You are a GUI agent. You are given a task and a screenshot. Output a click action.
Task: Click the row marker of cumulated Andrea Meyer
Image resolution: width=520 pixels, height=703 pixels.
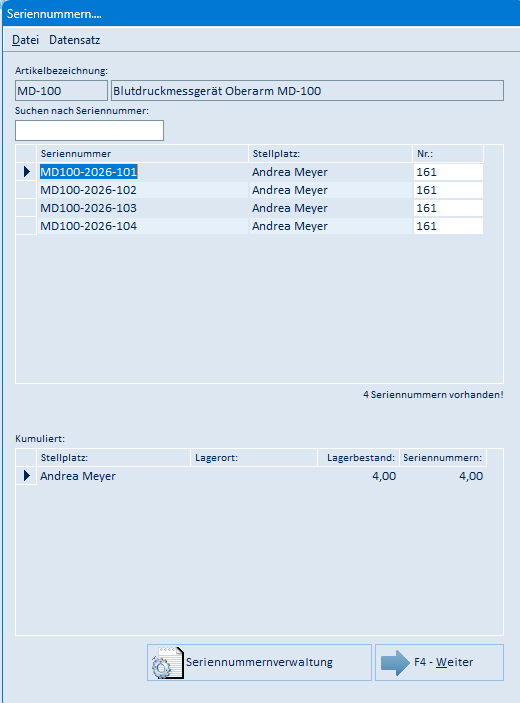click(26, 476)
